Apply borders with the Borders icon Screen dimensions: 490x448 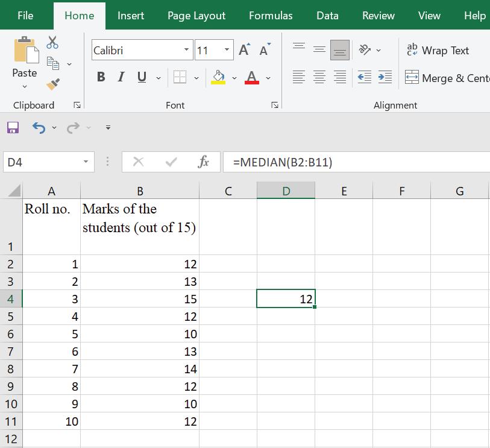pos(180,77)
